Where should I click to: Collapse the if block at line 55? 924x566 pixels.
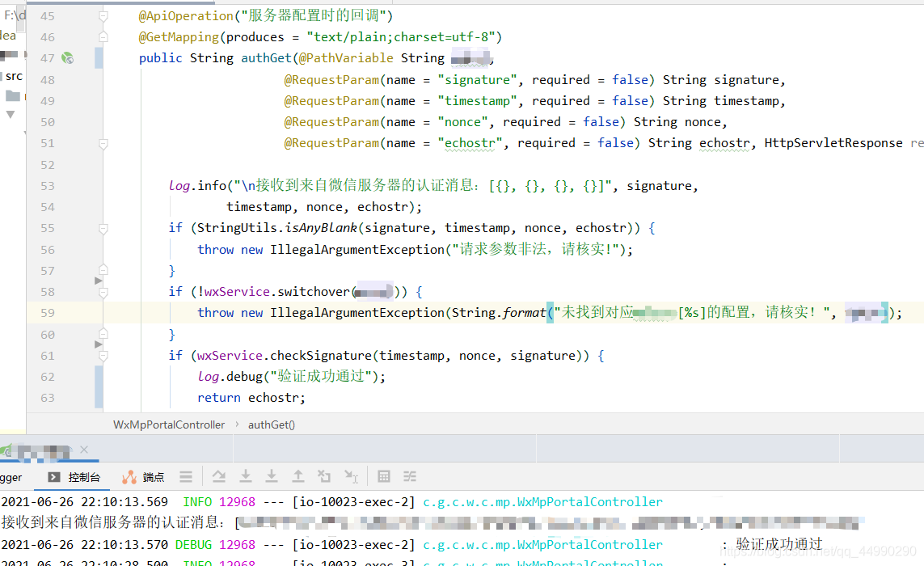click(x=103, y=228)
